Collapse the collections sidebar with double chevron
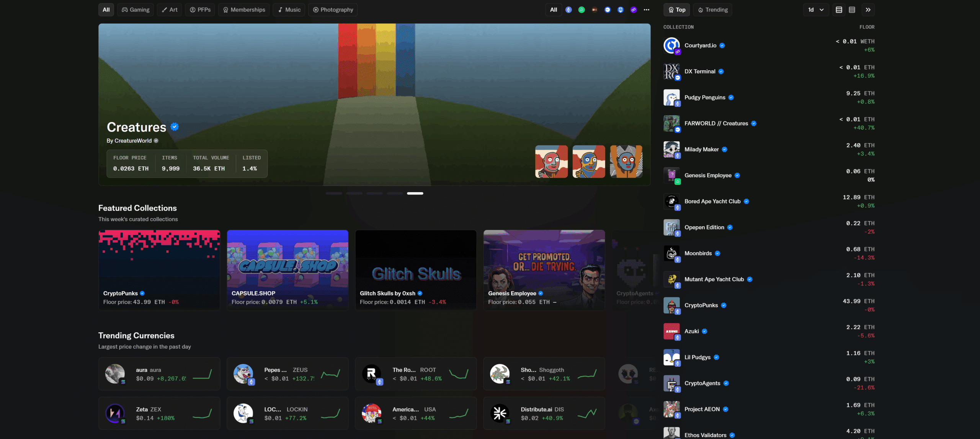This screenshot has width=980, height=439. click(868, 10)
